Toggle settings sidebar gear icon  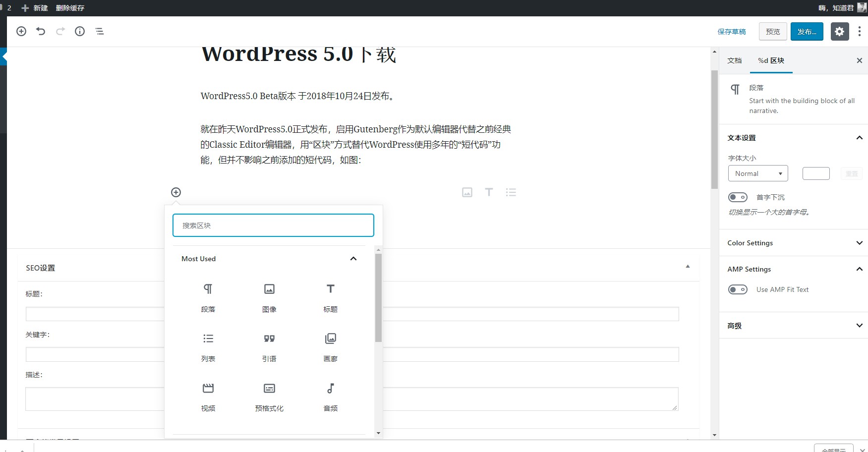[839, 31]
